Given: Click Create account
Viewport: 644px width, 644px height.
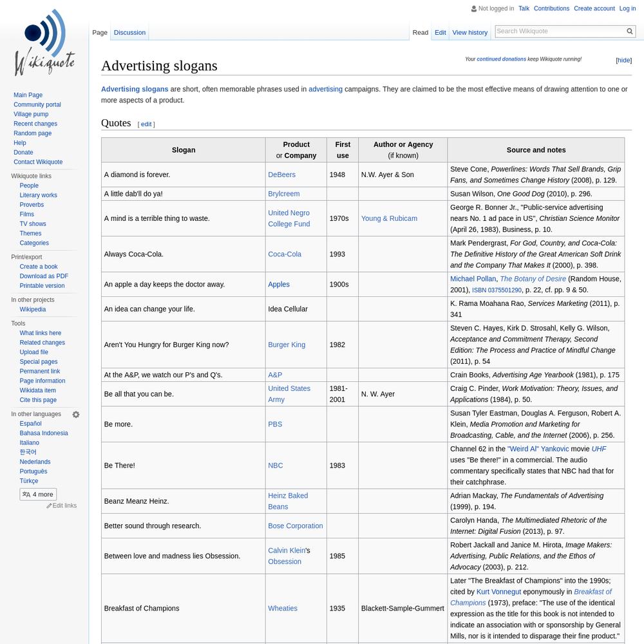Looking at the screenshot, I should tap(594, 8).
